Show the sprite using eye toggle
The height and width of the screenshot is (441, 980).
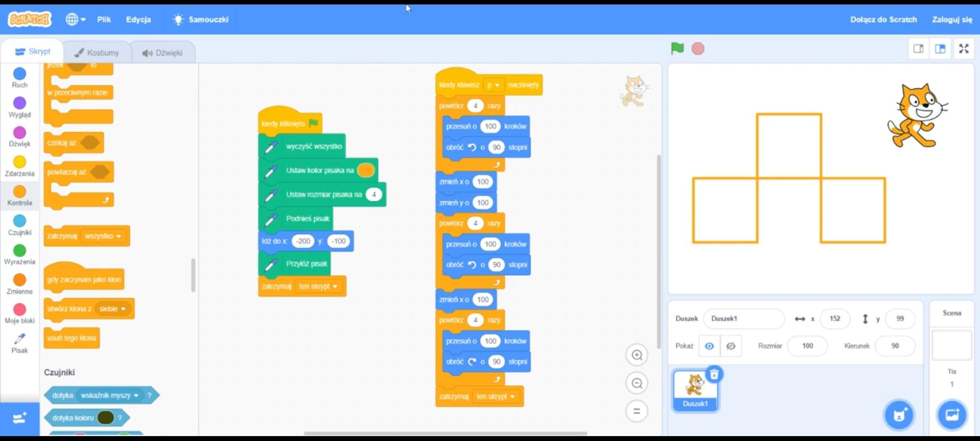pos(709,346)
